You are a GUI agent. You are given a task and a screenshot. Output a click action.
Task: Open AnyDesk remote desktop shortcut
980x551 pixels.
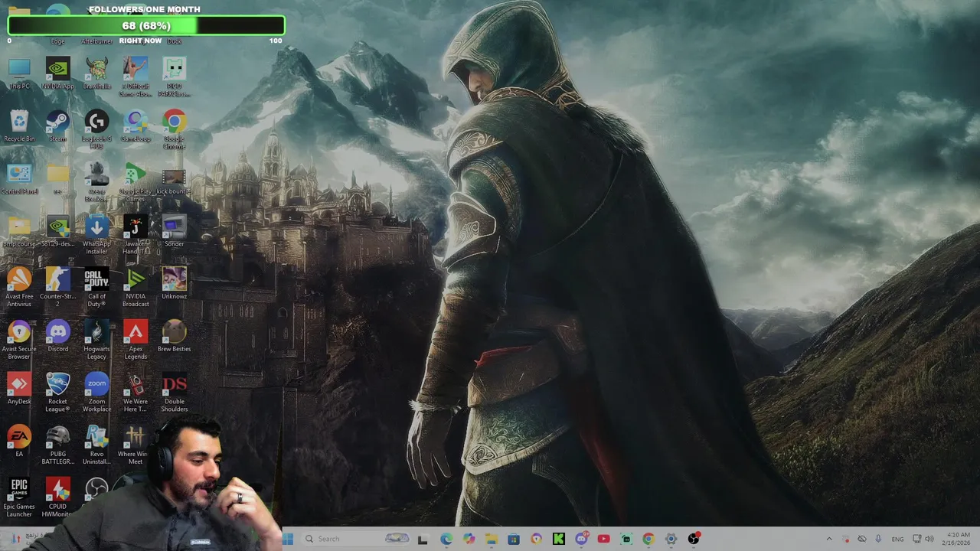[19, 390]
